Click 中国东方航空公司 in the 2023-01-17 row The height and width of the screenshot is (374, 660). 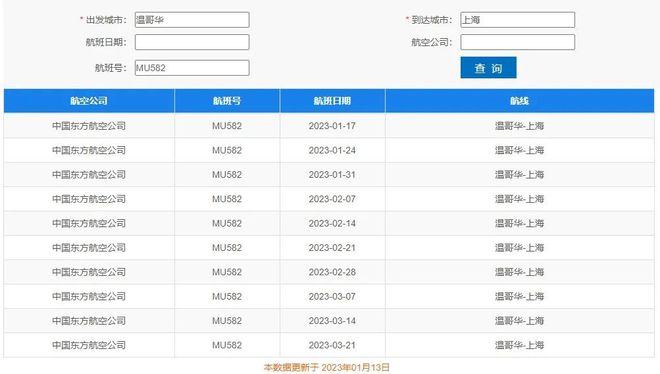click(89, 126)
